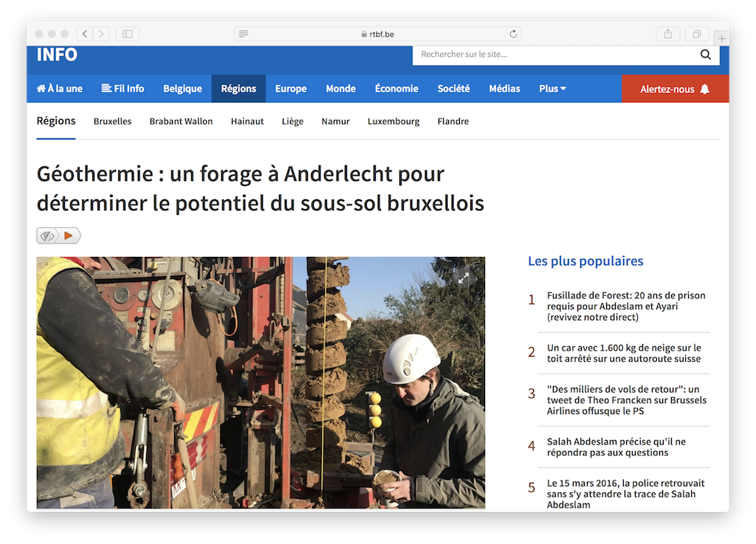The width and height of the screenshot is (756, 544).
Task: Open the Reader view icon in address bar
Action: tap(244, 34)
